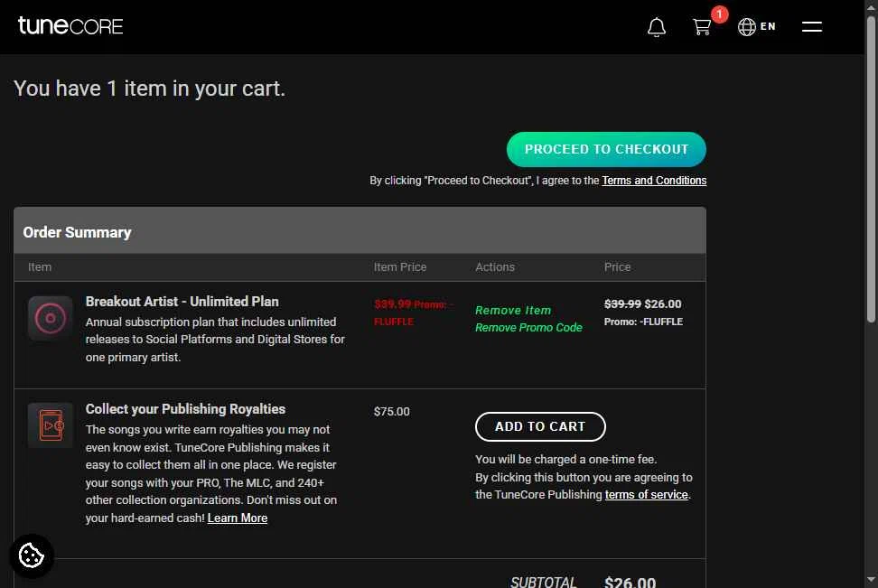Click the Publishing Royalties product icon

coord(51,425)
